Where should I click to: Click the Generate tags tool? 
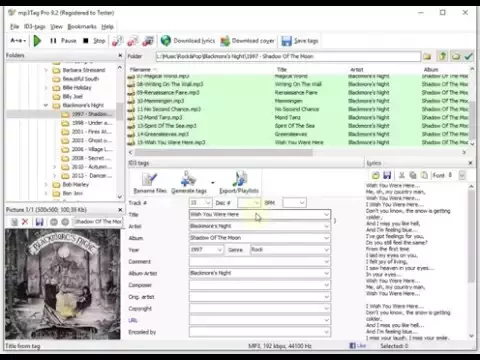coord(189,183)
